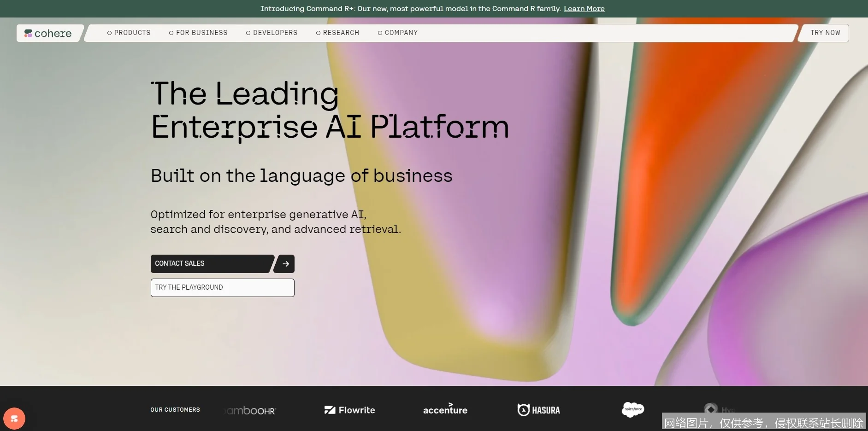Open the Company menu
Viewport: 868px width, 431px height.
click(398, 33)
